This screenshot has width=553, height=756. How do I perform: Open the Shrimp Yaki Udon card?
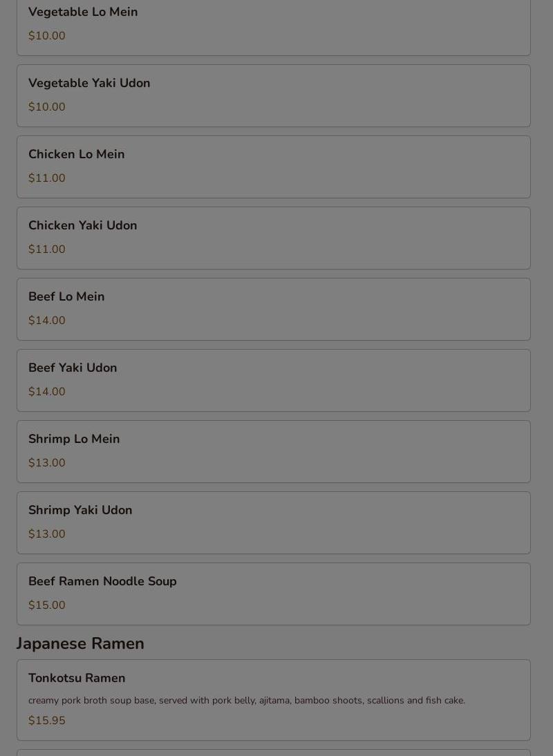click(x=273, y=522)
